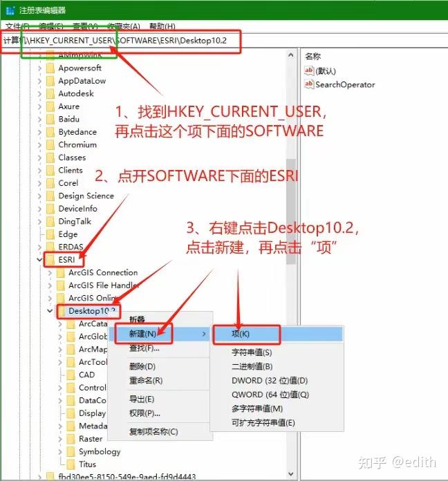Select the ERDAS key label

tap(71, 247)
